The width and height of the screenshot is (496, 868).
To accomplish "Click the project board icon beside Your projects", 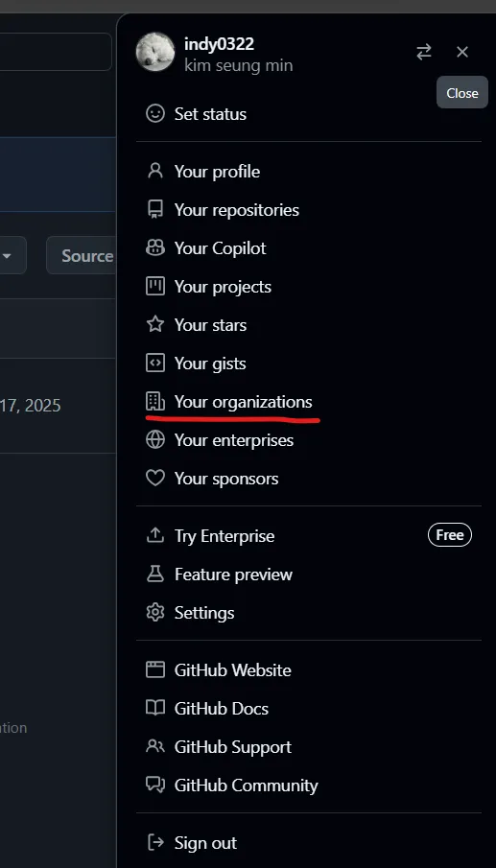I will click(x=155, y=286).
